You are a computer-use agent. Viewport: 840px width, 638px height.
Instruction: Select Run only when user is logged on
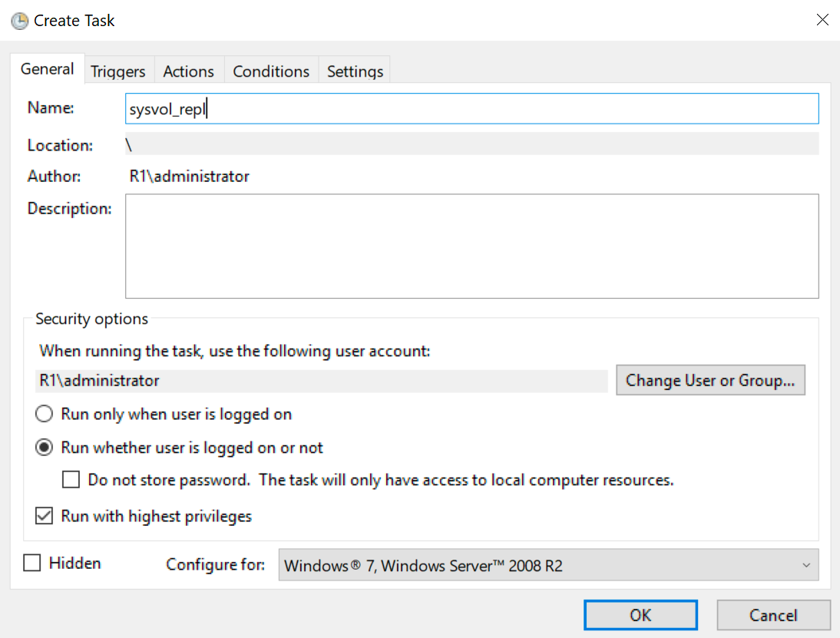point(45,415)
